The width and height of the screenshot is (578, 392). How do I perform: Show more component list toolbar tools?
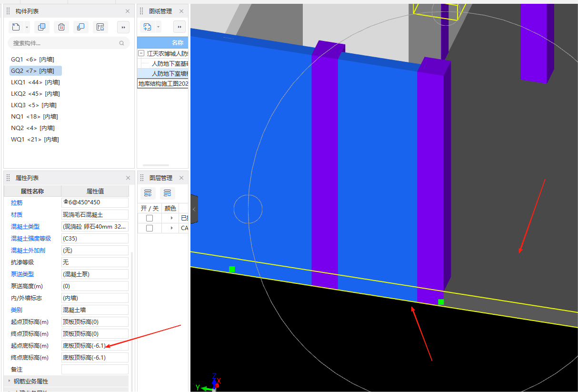click(123, 27)
